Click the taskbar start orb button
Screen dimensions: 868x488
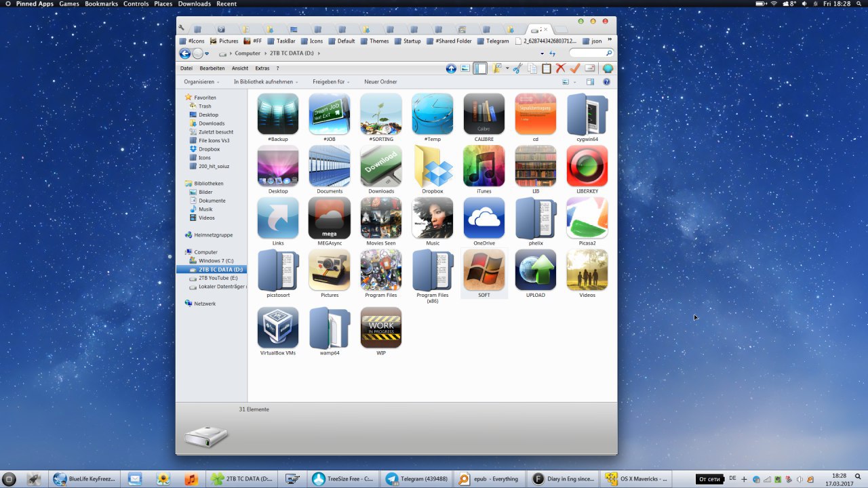[x=9, y=479]
